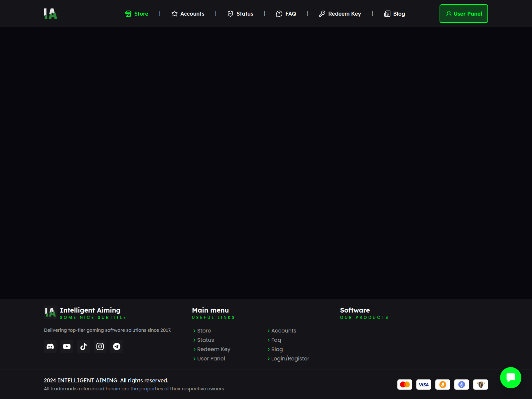
Task: Click the question mark icon beside FAQ
Action: coord(279,14)
